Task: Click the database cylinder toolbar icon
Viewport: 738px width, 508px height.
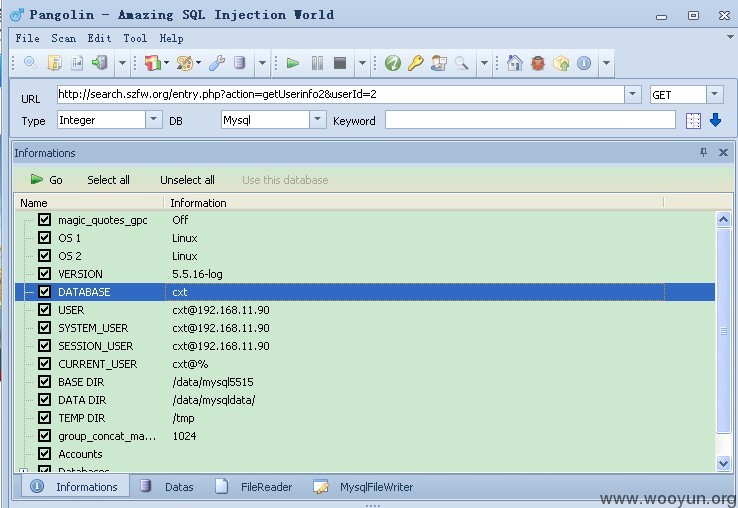Action: pos(240,63)
